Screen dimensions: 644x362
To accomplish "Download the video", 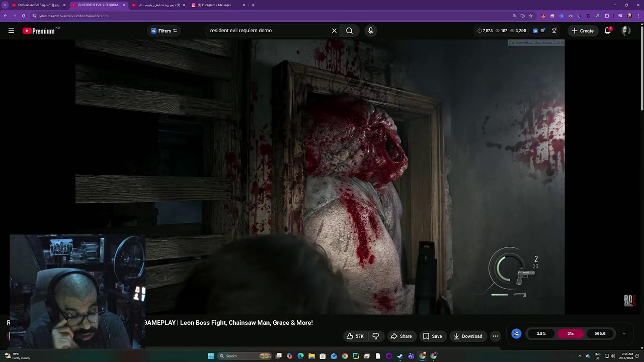I will tap(468, 336).
